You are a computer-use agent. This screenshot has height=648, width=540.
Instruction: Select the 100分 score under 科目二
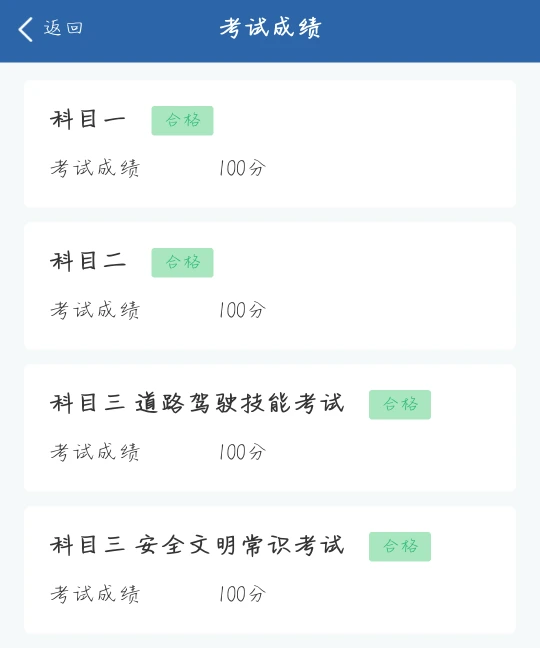pyautogui.click(x=242, y=310)
